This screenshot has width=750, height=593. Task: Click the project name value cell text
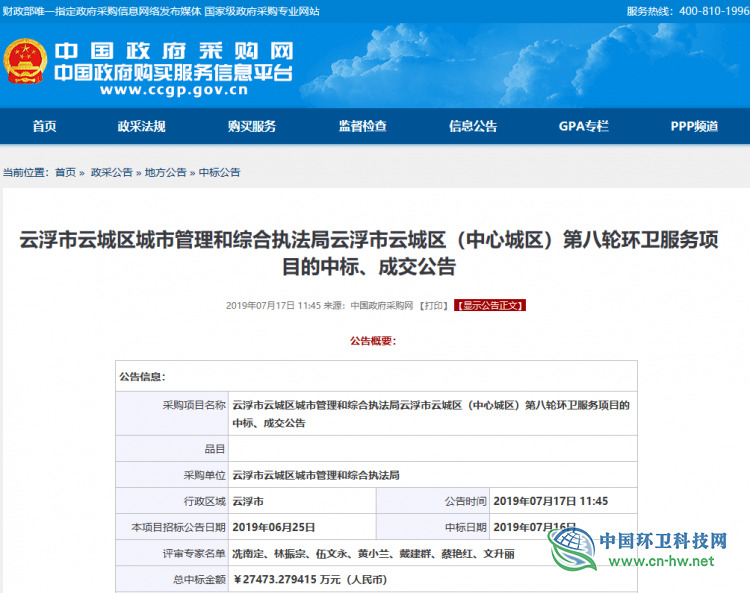[x=431, y=414]
